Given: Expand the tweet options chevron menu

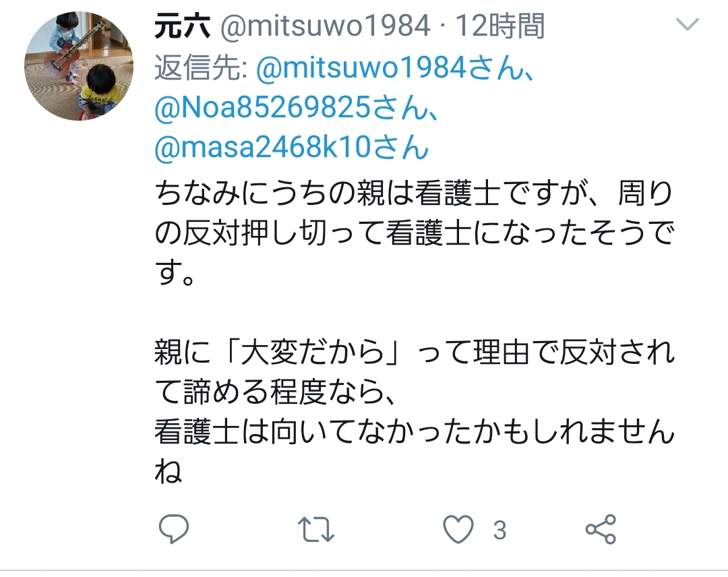Looking at the screenshot, I should tap(688, 24).
